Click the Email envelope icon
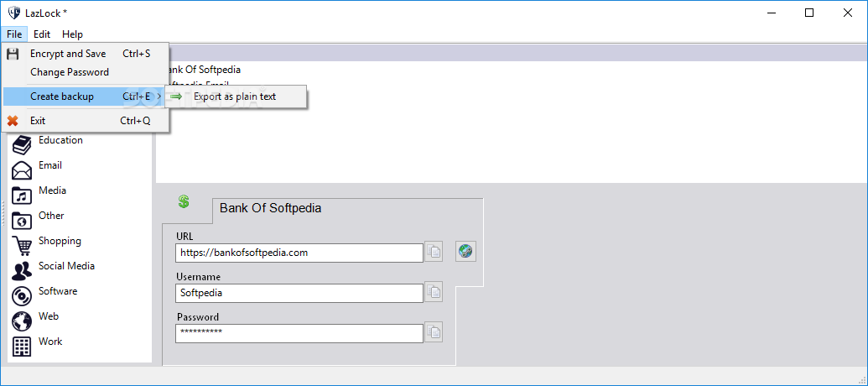Image resolution: width=868 pixels, height=386 pixels. 22,170
